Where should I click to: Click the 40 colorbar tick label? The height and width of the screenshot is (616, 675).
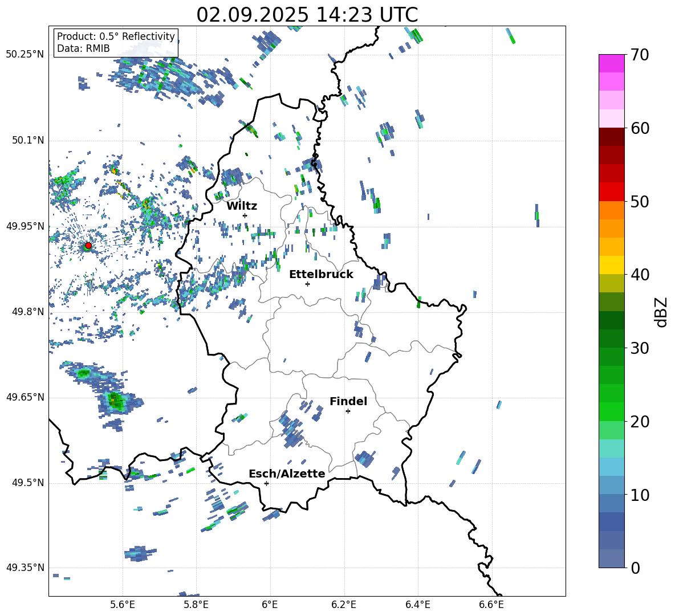click(x=640, y=275)
